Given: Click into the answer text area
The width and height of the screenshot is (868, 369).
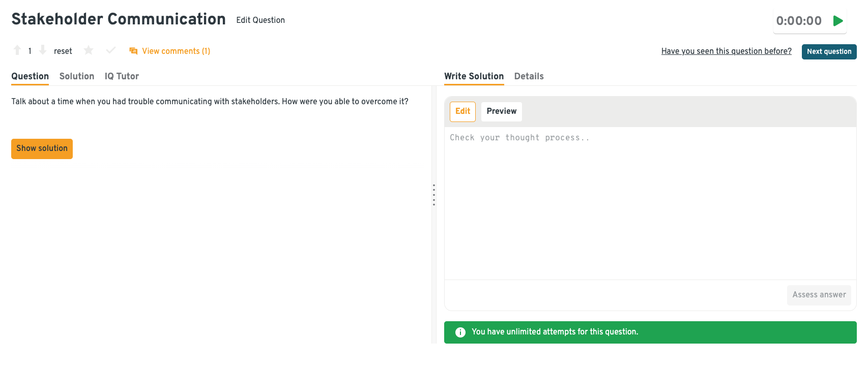Looking at the screenshot, I should click(650, 203).
